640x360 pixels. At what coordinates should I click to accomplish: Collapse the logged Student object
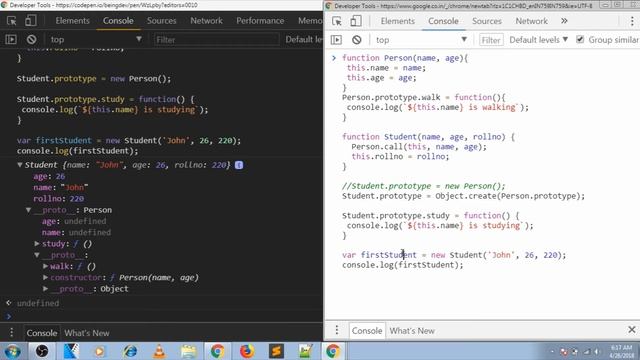[x=20, y=165]
